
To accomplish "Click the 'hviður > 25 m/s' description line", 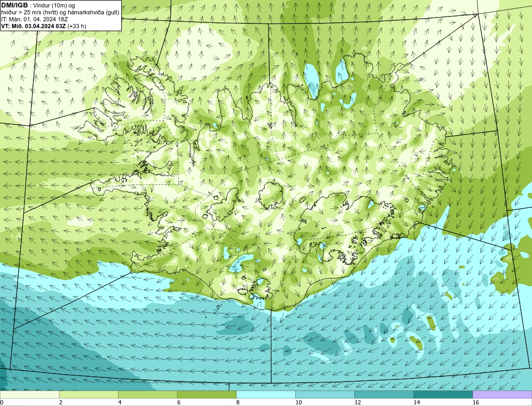I will [60, 13].
